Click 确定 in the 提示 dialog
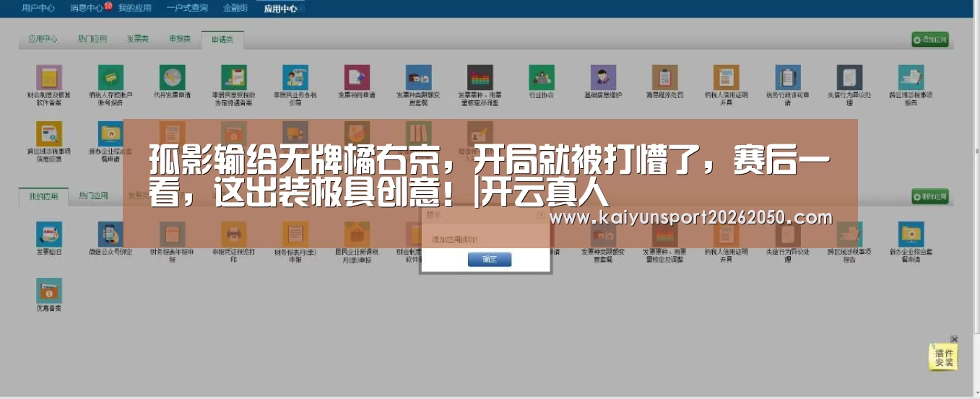 pyautogui.click(x=490, y=259)
